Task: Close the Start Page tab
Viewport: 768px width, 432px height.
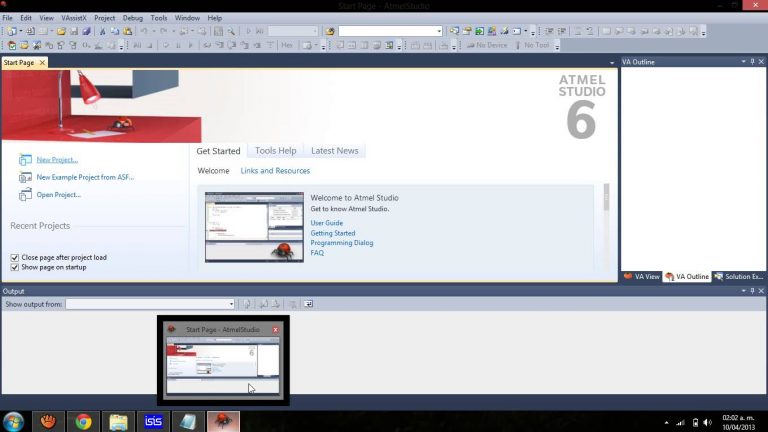Action: click(42, 63)
